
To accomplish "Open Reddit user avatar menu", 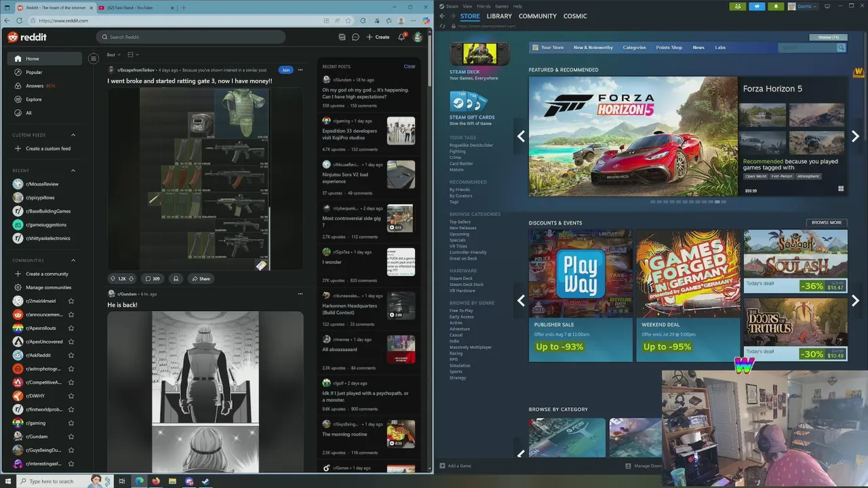I will pos(418,37).
